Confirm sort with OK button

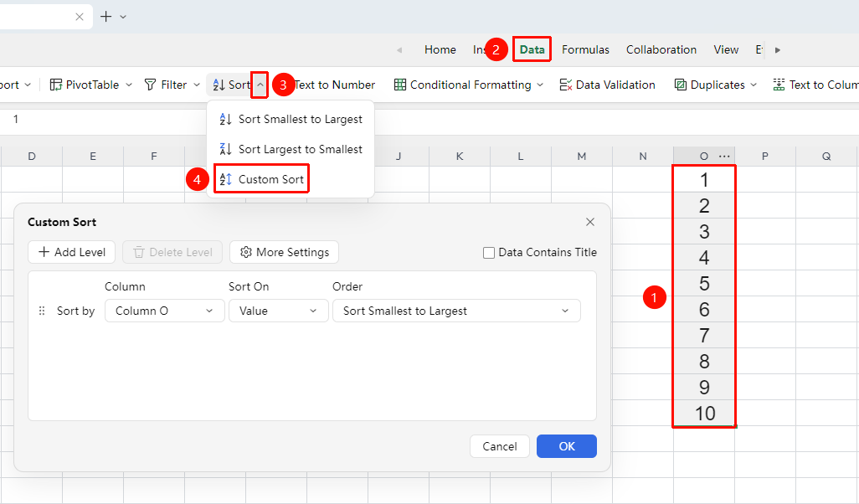coord(567,446)
